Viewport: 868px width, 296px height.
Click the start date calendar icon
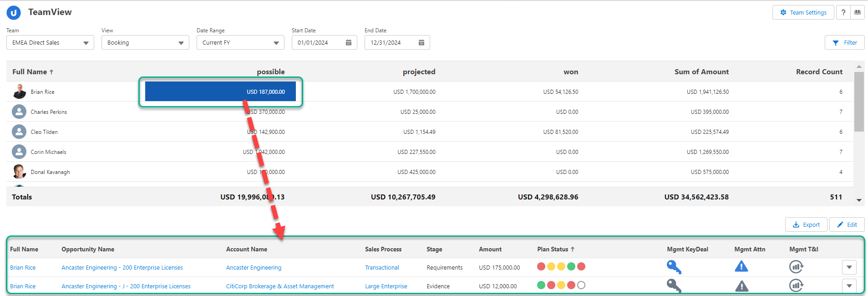349,43
